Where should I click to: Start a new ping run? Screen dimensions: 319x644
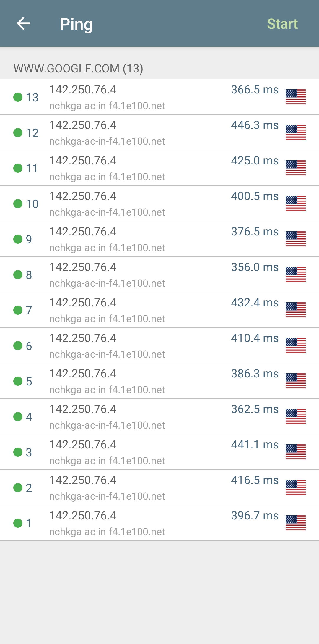click(282, 24)
